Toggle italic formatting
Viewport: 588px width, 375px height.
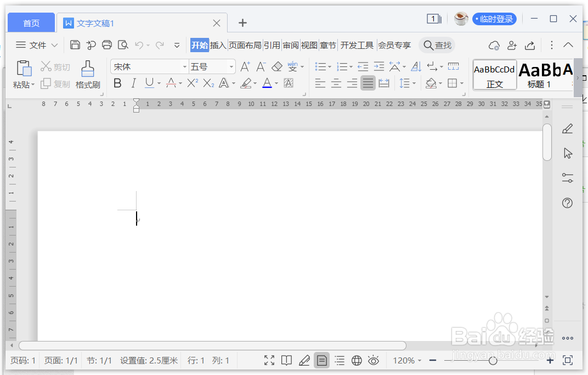[x=133, y=83]
